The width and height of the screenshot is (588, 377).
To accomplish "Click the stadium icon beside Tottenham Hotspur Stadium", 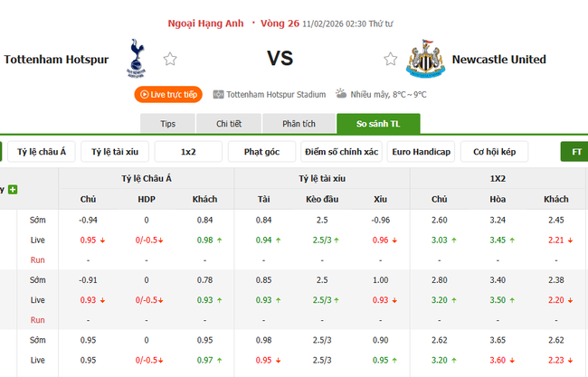I will click(x=218, y=94).
